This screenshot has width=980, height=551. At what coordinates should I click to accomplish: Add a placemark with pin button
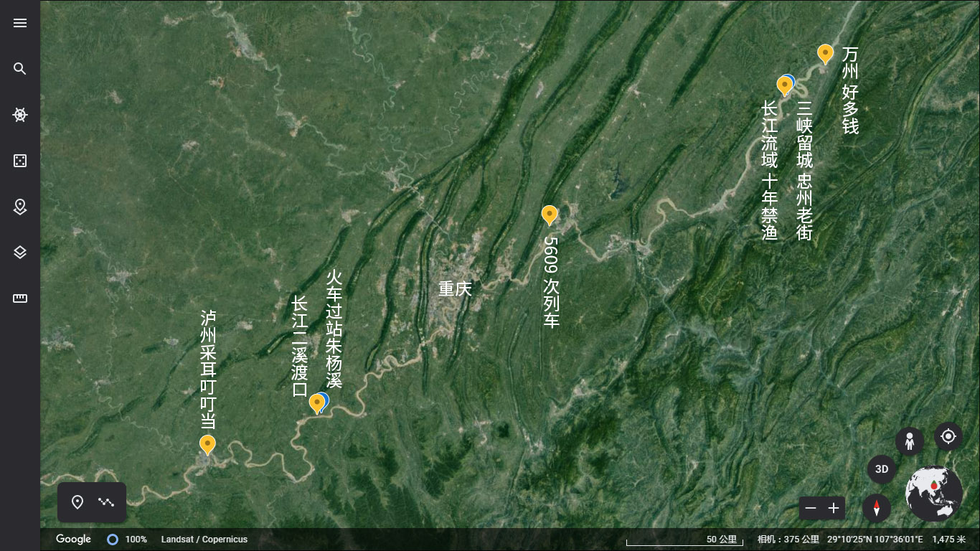tap(77, 502)
